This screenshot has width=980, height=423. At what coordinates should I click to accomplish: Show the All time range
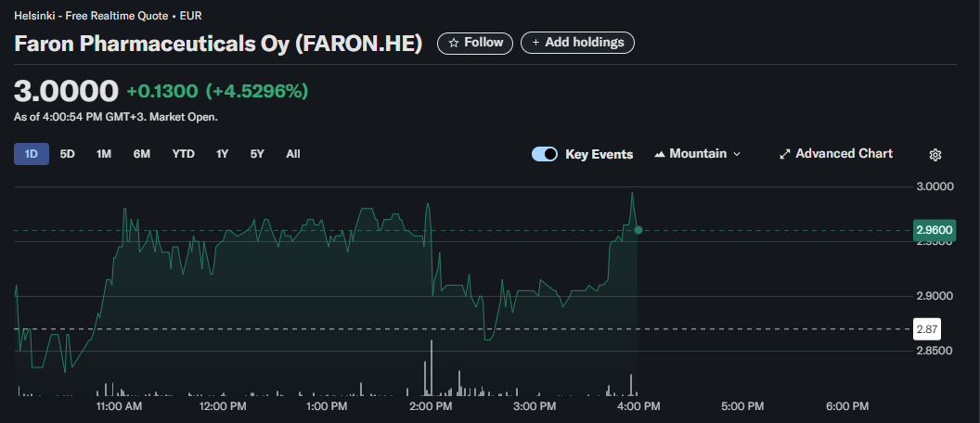click(x=293, y=154)
